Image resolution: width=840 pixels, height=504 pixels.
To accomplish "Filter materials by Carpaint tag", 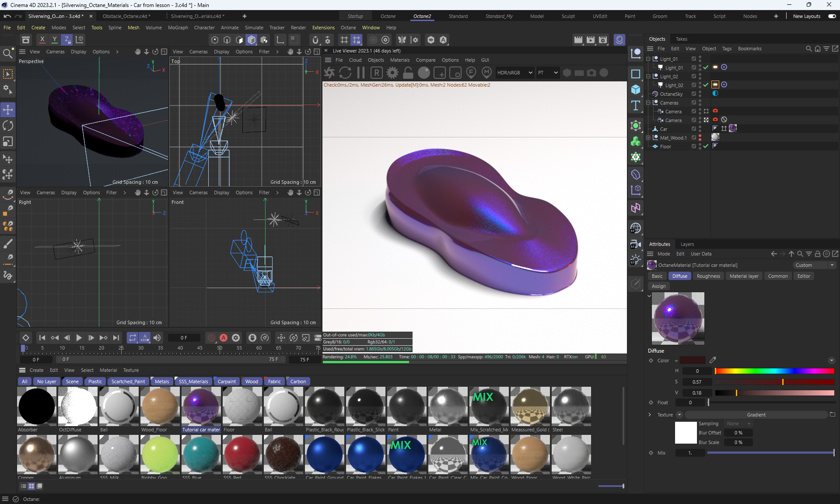I will pos(227,381).
